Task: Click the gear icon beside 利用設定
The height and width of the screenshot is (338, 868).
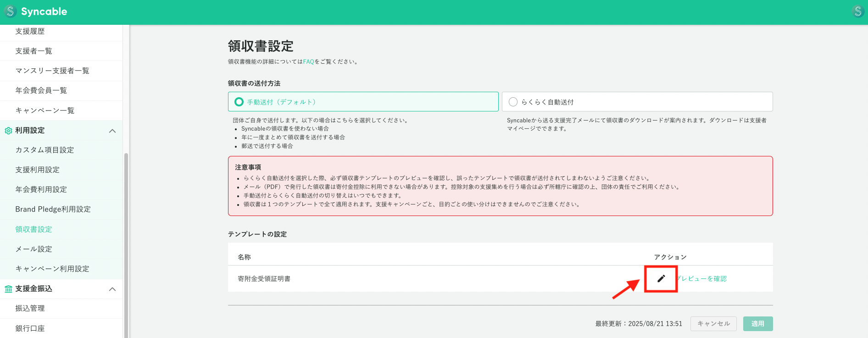Action: [x=8, y=131]
